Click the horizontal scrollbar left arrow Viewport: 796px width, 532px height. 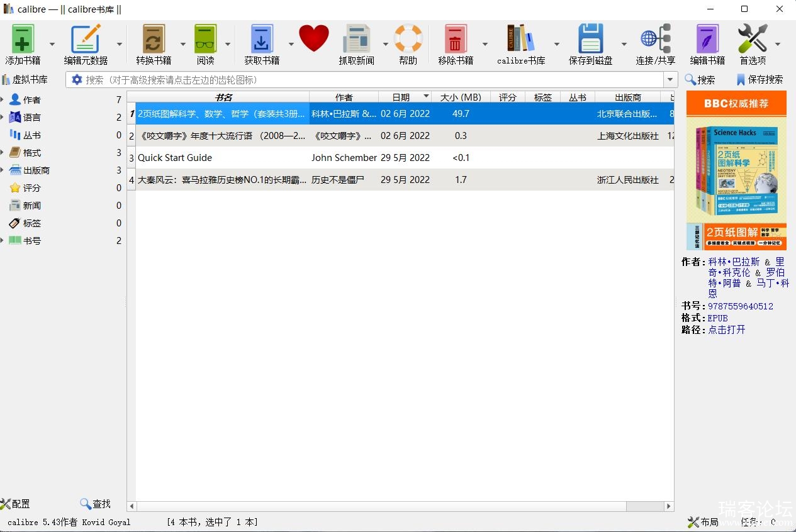(132, 506)
